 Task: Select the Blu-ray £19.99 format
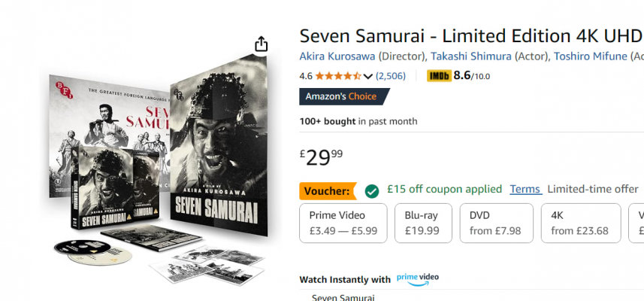pos(422,223)
